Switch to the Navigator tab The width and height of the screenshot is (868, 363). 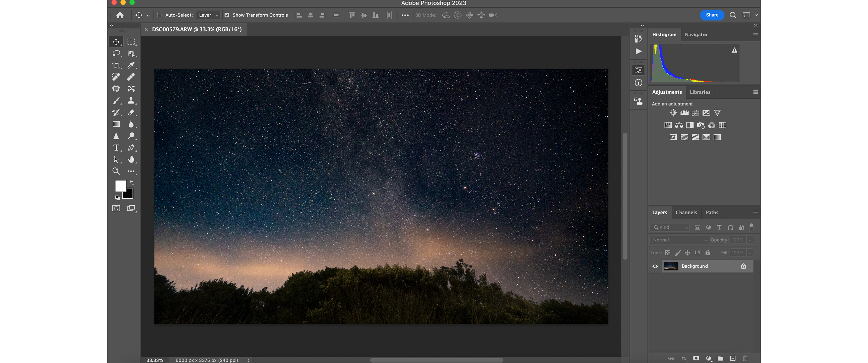click(x=696, y=35)
